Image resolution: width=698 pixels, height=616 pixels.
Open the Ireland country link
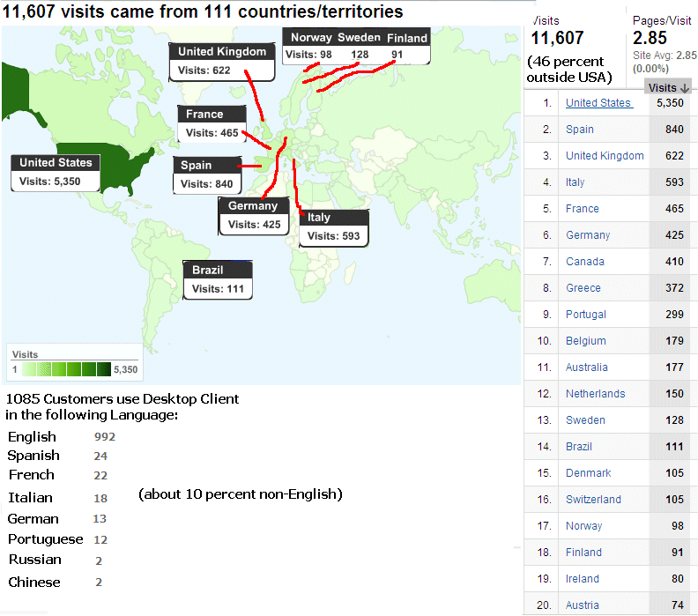583,579
